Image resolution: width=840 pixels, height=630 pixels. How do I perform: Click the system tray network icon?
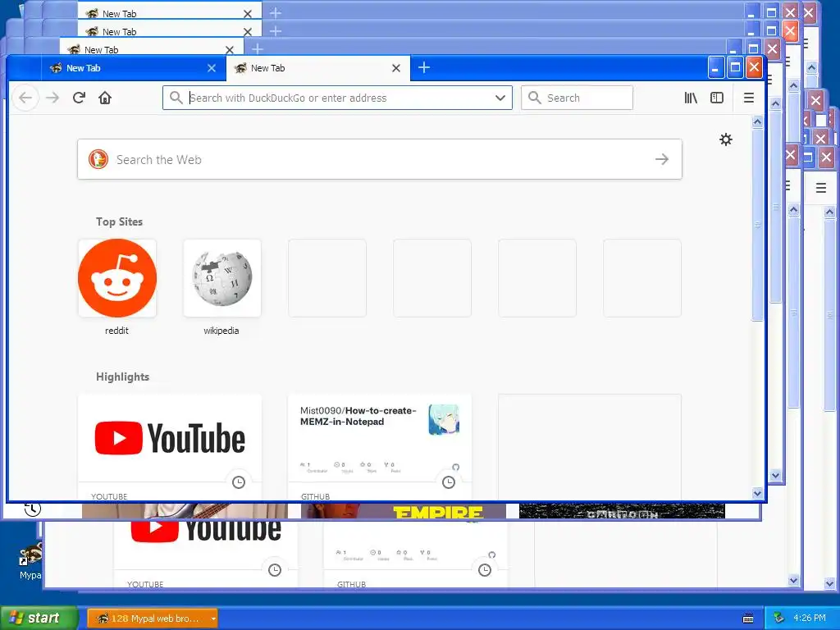779,618
